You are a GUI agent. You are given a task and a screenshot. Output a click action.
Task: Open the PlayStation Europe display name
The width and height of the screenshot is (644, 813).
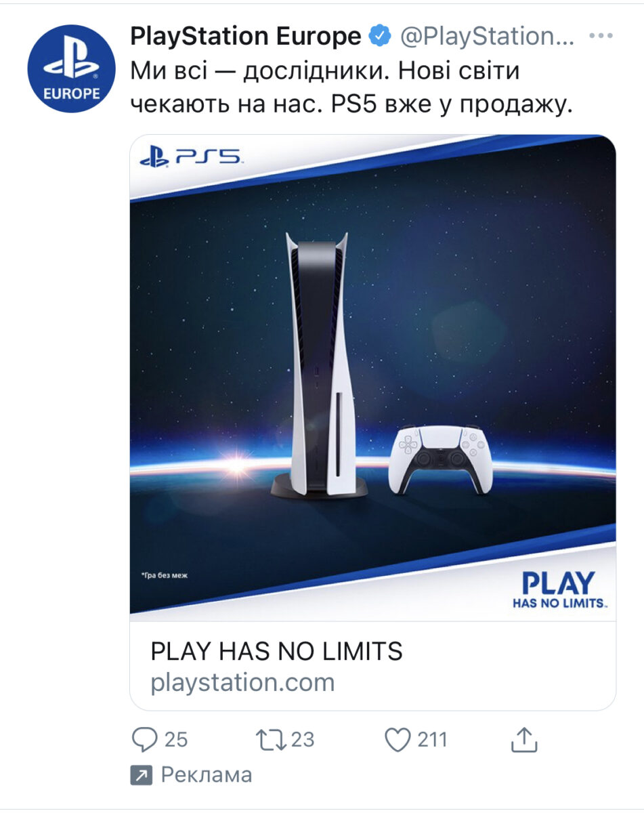point(245,37)
